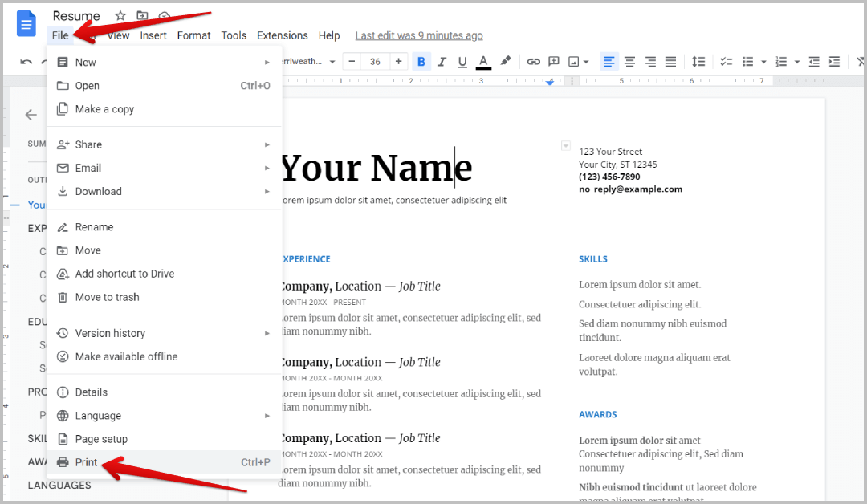The width and height of the screenshot is (867, 504).
Task: Star the Resume document
Action: [x=120, y=16]
